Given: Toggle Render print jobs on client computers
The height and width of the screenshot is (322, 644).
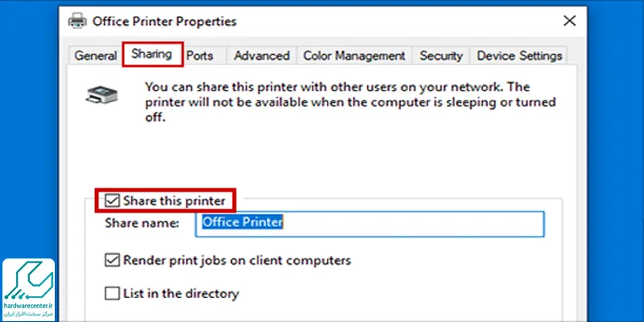Looking at the screenshot, I should [112, 260].
